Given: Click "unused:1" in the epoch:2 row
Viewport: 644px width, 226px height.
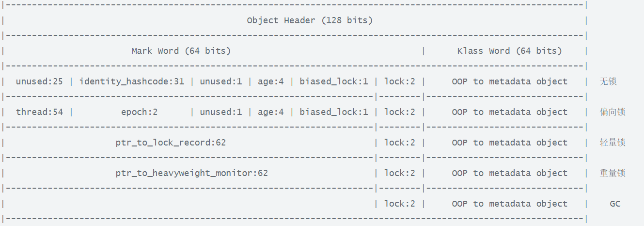Looking at the screenshot, I should point(221,112).
